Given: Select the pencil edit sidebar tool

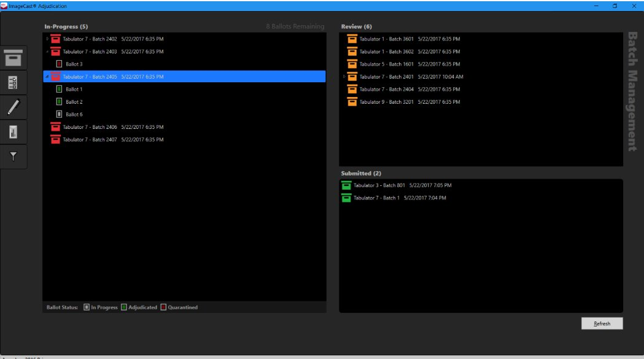Looking at the screenshot, I should coord(13,107).
